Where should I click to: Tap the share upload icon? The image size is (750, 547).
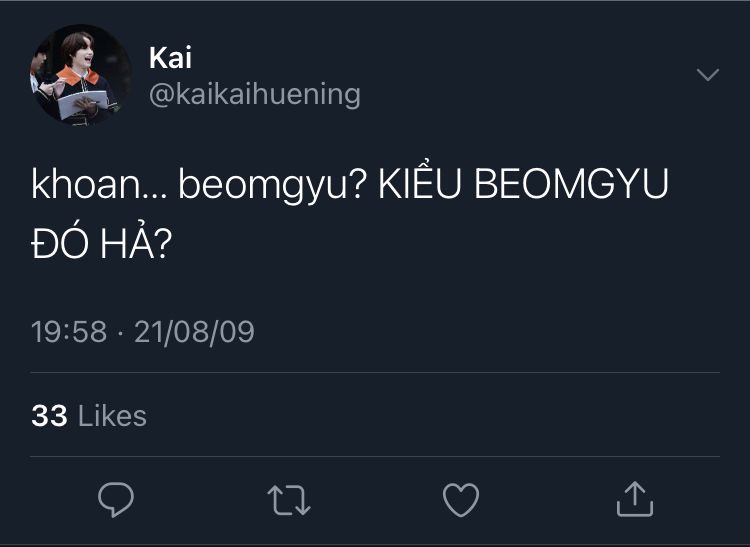point(634,499)
